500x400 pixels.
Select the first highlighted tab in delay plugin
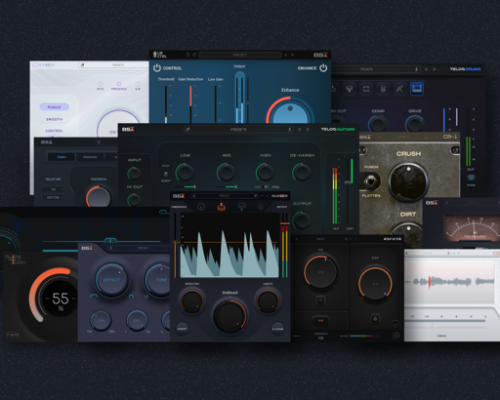click(x=61, y=157)
